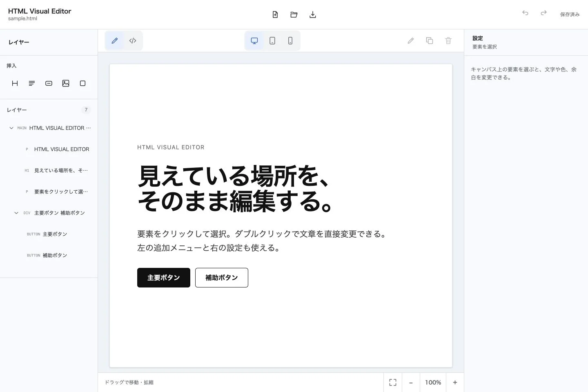Click the 主要ボタン button on the canvas
The width and height of the screenshot is (588, 392).
tap(164, 278)
